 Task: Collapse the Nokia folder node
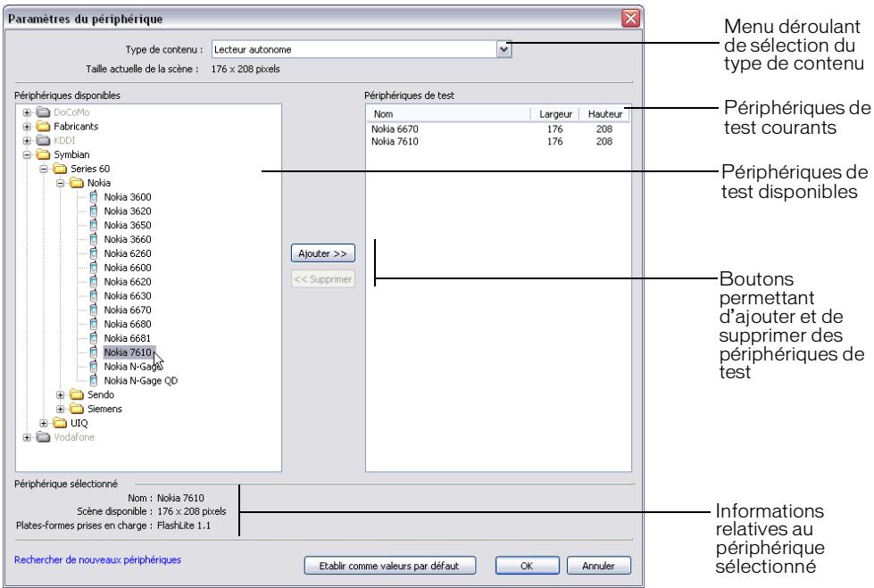(60, 183)
